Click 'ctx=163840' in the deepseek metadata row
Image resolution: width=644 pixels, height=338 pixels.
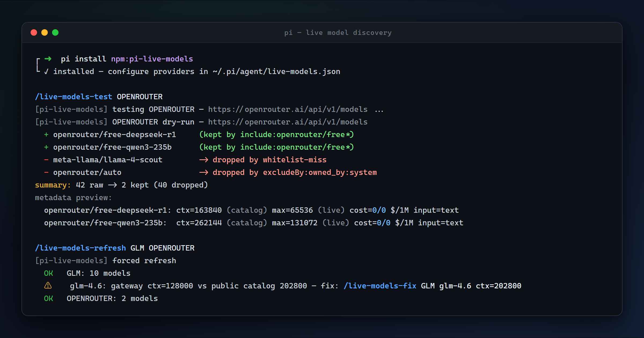199,210
